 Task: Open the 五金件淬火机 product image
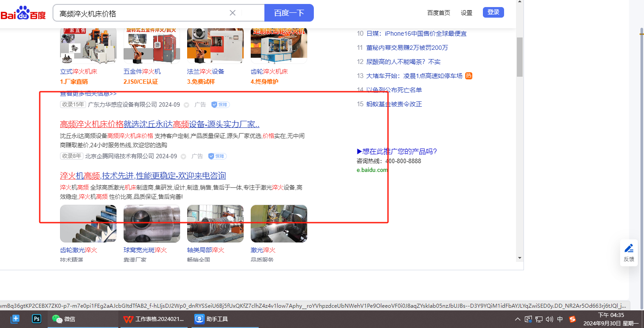(x=152, y=45)
